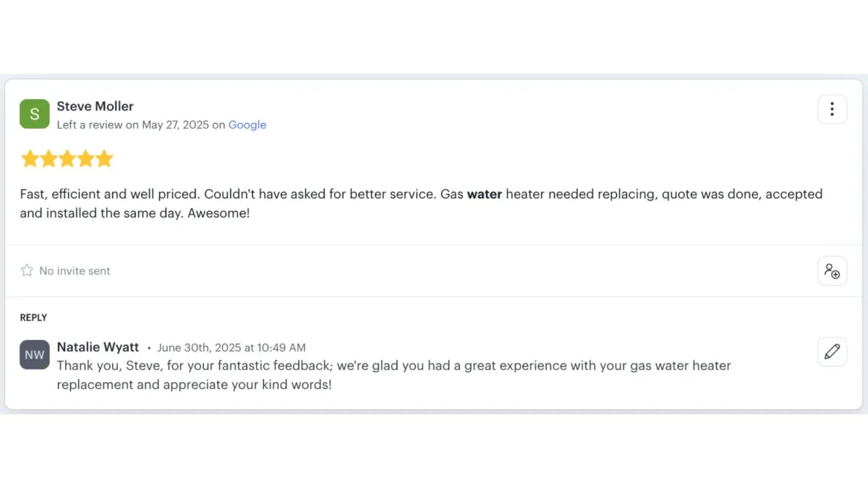The width and height of the screenshot is (868, 488).
Task: Click the invite person icon button
Action: (x=832, y=271)
